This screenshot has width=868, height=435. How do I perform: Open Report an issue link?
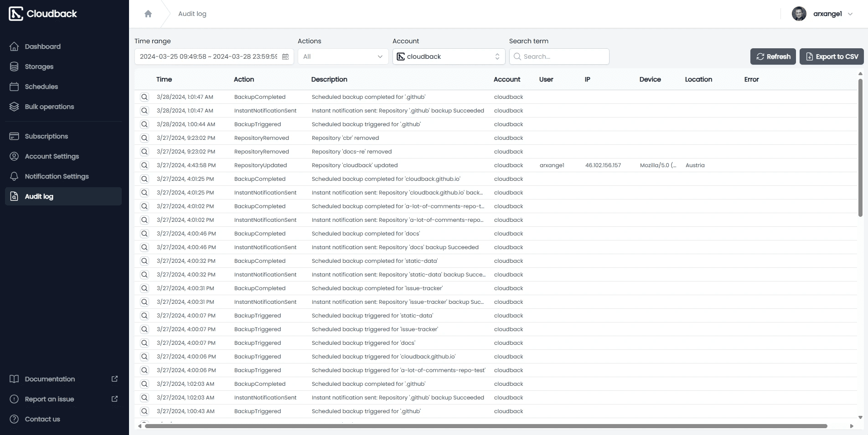pyautogui.click(x=63, y=399)
